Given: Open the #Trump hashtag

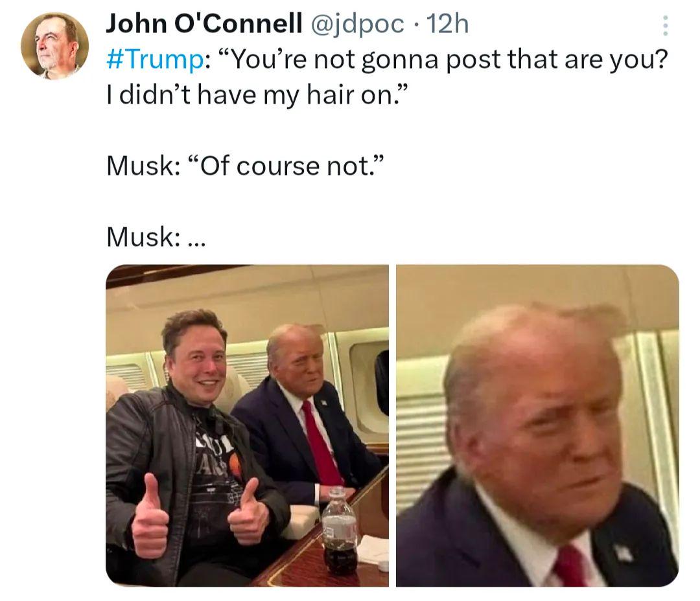Looking at the screenshot, I should 156,60.
